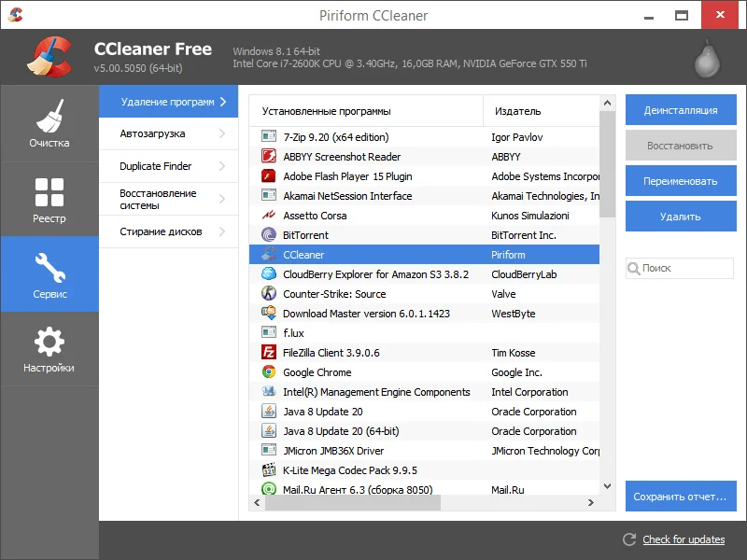
Task: Click the JMicron JMB36X Driver icon
Action: [x=269, y=450]
